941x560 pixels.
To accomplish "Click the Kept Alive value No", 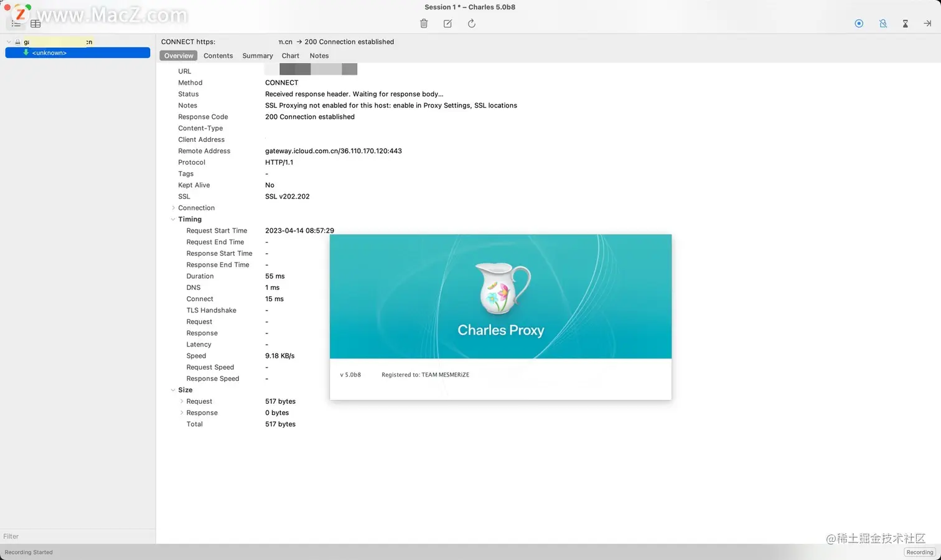I will coord(269,185).
